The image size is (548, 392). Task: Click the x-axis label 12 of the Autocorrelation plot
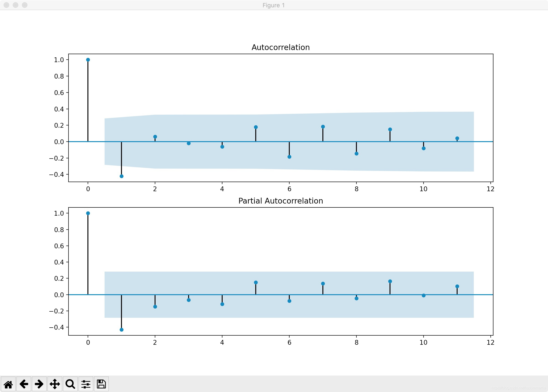tap(490, 189)
